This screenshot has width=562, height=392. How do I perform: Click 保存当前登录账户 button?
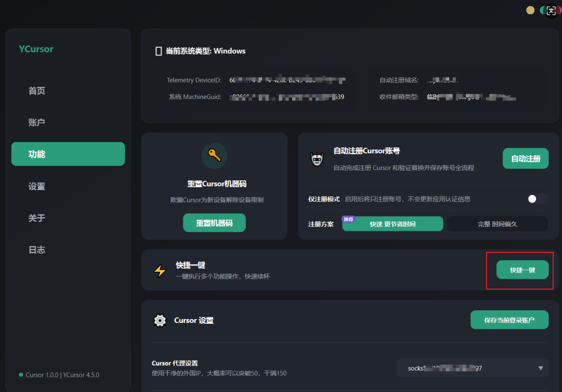(x=509, y=320)
